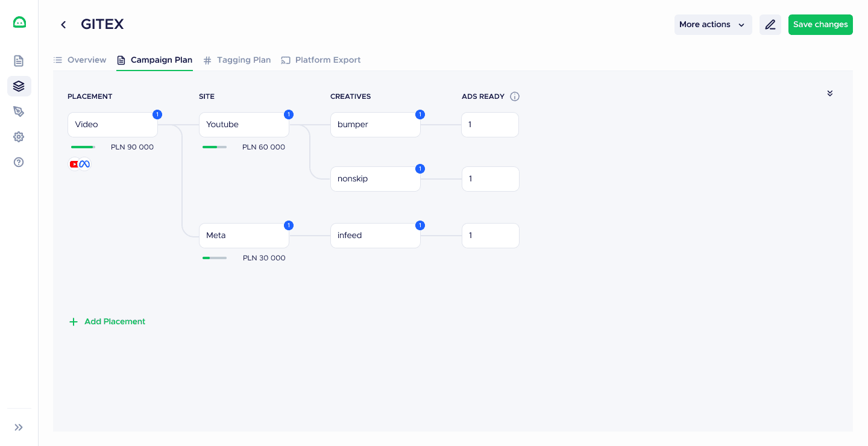Screen dimensions: 868x446
Task: Select the bumper creative box
Action: 376,125
